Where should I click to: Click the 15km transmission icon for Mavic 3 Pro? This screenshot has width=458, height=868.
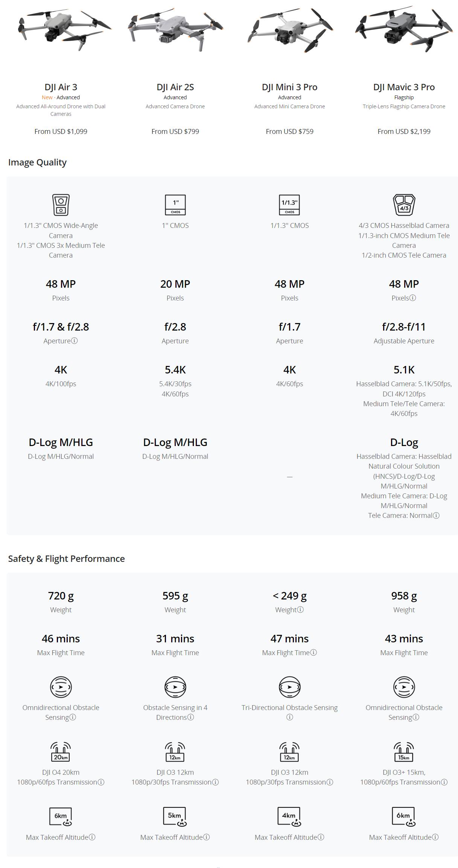404,751
